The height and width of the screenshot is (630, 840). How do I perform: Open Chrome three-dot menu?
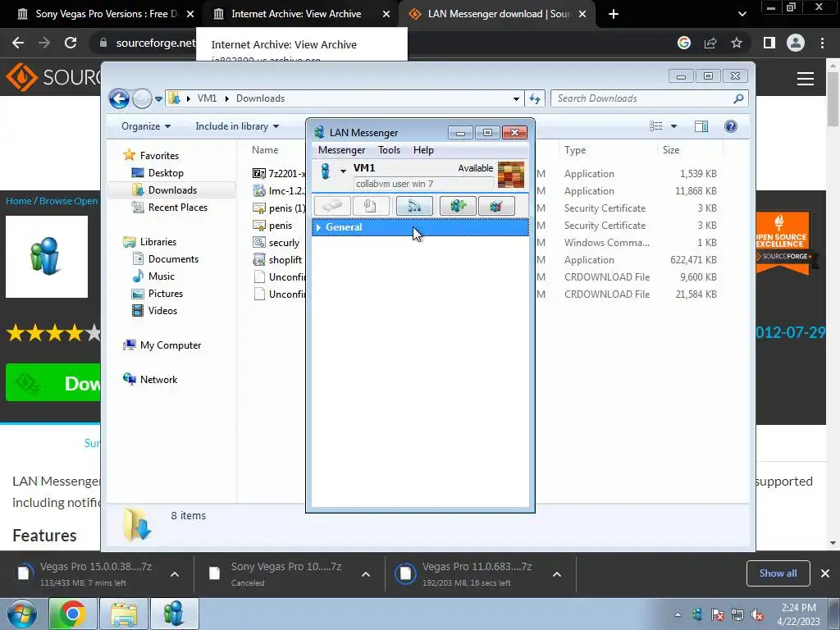click(822, 43)
